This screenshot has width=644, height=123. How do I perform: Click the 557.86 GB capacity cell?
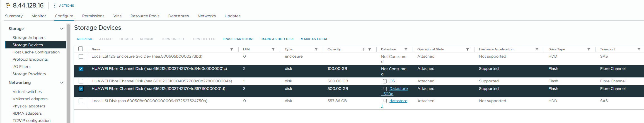pos(337,101)
